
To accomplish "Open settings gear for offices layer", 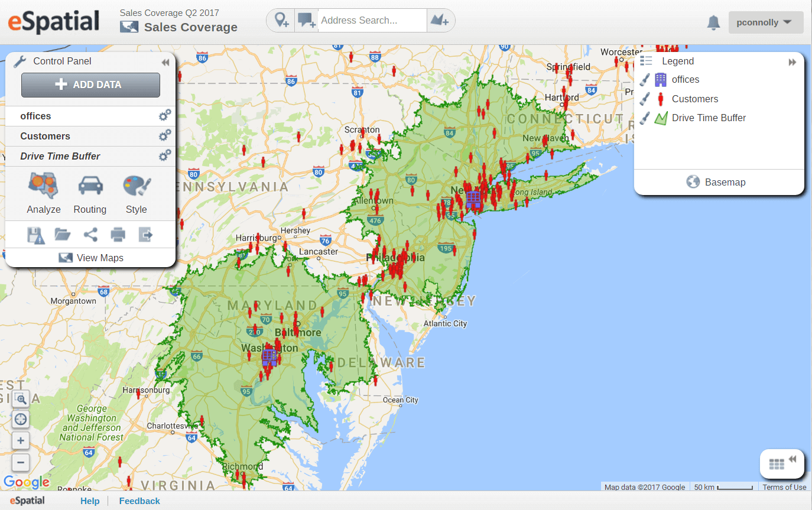I will (x=165, y=116).
